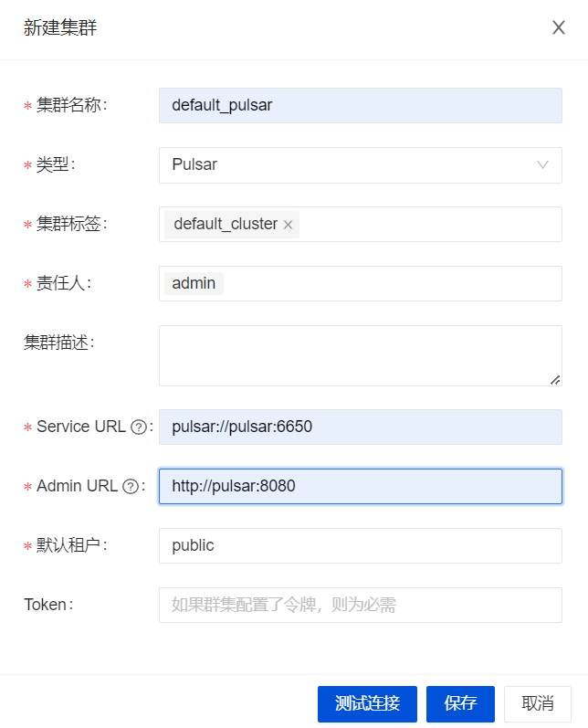Focus the 集群名称 input field
The height and width of the screenshot is (728, 588).
(360, 105)
